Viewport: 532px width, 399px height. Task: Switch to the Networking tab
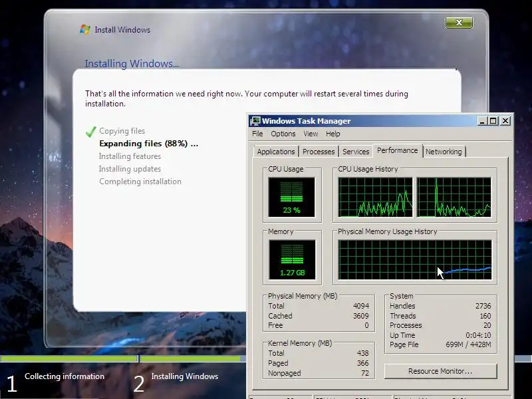click(x=444, y=152)
